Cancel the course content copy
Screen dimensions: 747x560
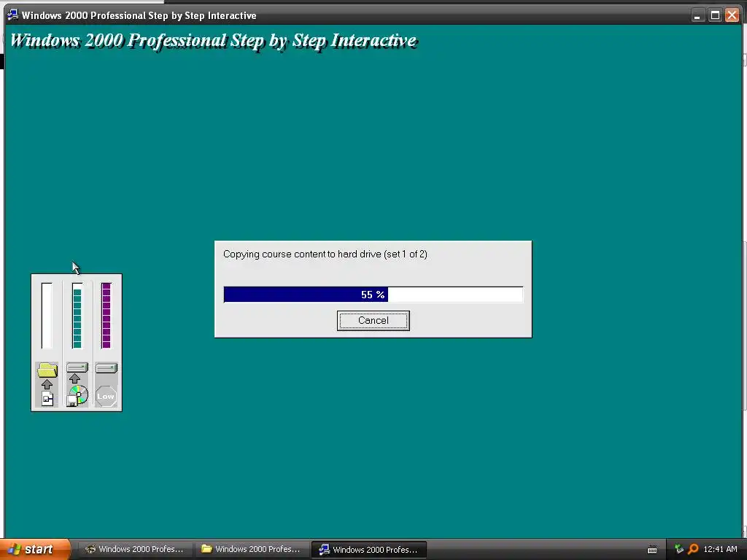pyautogui.click(x=373, y=321)
